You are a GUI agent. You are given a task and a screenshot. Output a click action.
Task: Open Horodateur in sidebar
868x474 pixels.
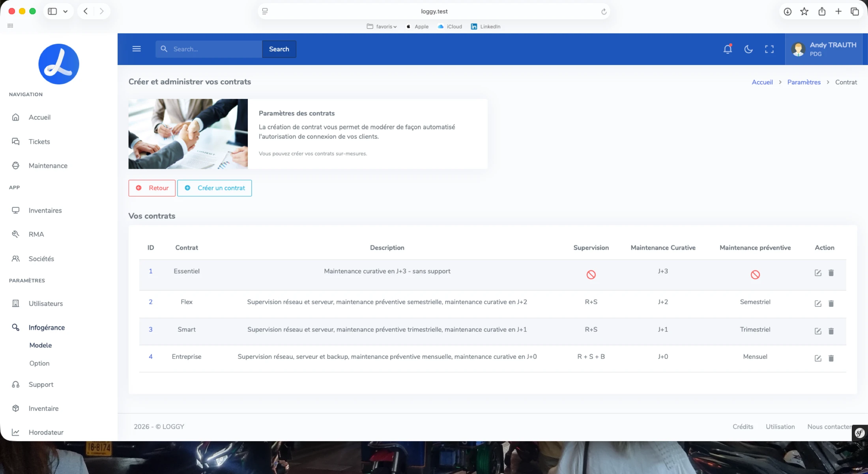coord(46,433)
